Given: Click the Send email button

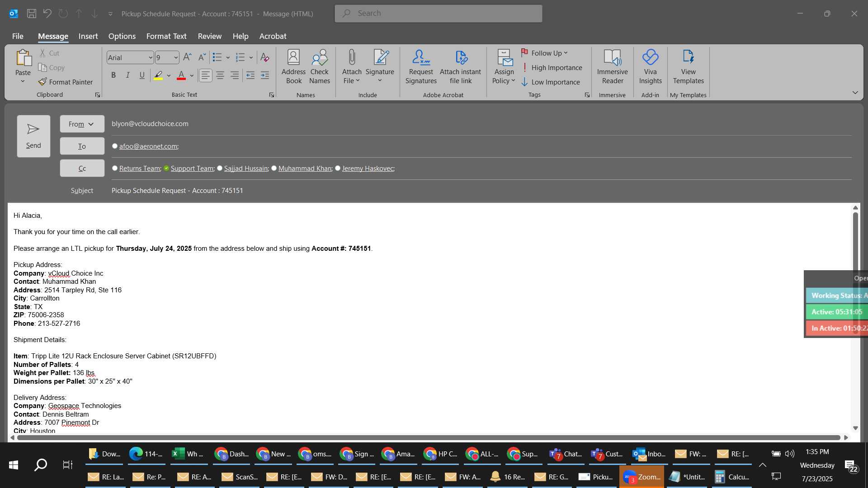Looking at the screenshot, I should coord(33,136).
